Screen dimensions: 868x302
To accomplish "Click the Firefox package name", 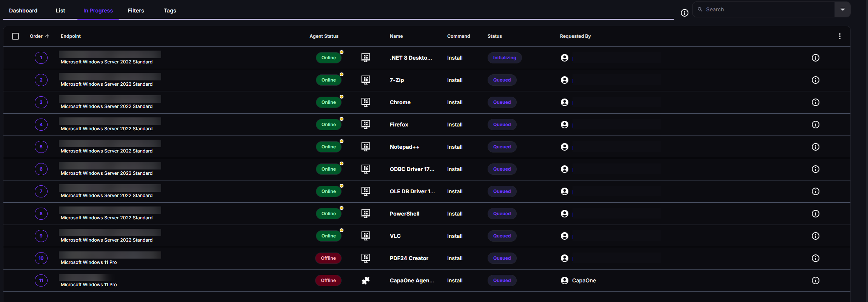I will 399,125.
